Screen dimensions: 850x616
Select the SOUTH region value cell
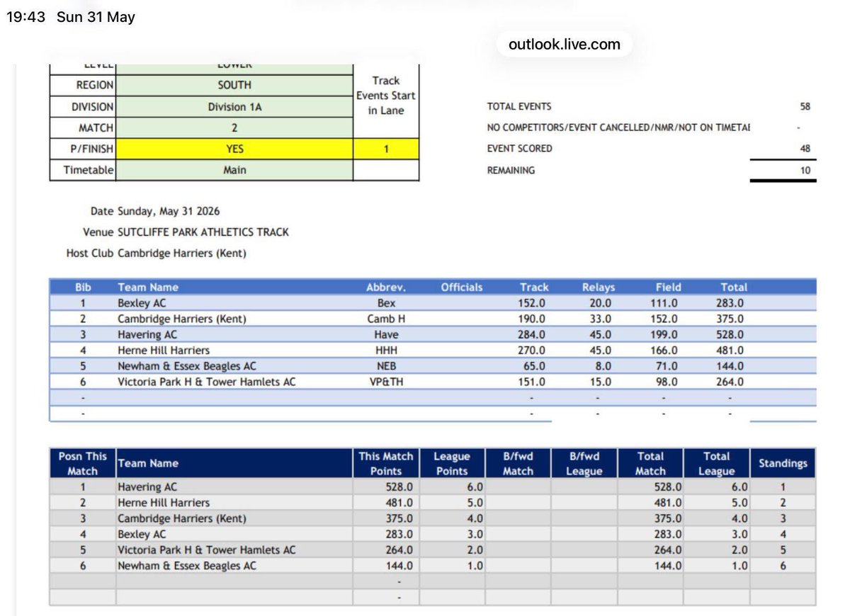pyautogui.click(x=234, y=85)
